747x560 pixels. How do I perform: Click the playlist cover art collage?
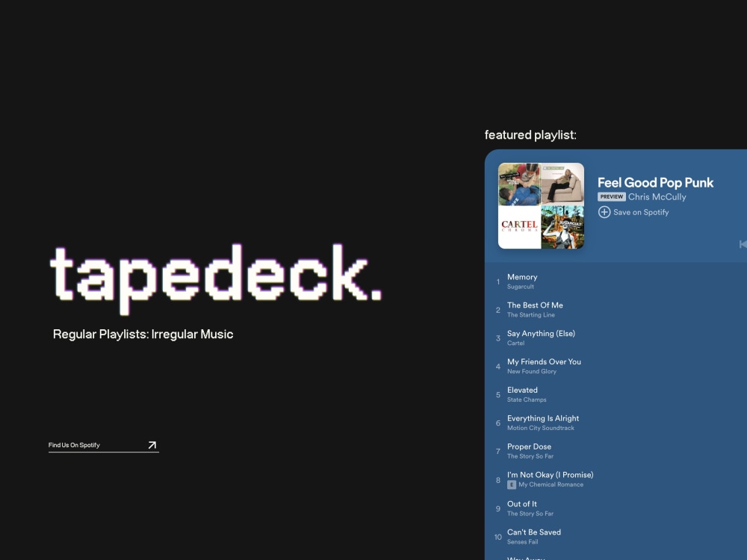[x=541, y=206]
